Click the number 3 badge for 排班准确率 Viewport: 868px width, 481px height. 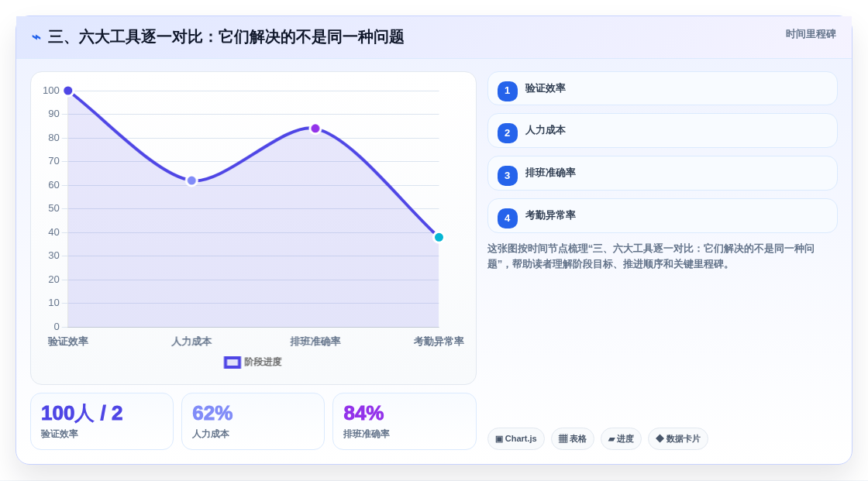pos(507,176)
